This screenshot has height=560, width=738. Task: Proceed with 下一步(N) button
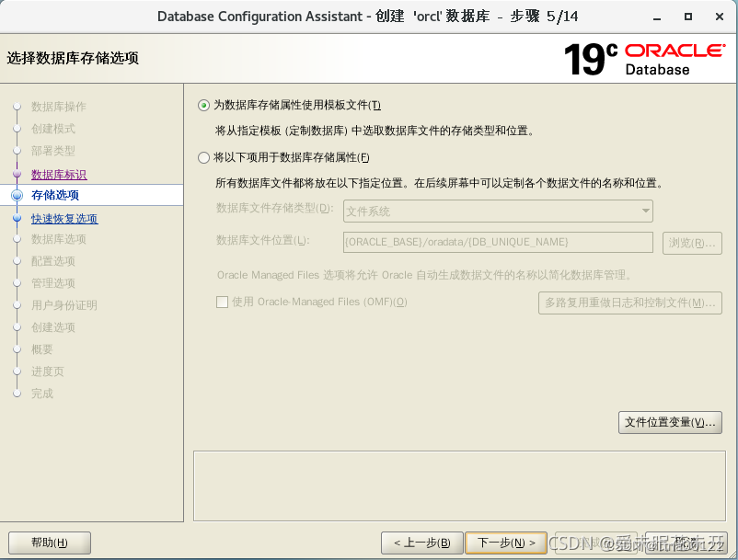(x=506, y=543)
